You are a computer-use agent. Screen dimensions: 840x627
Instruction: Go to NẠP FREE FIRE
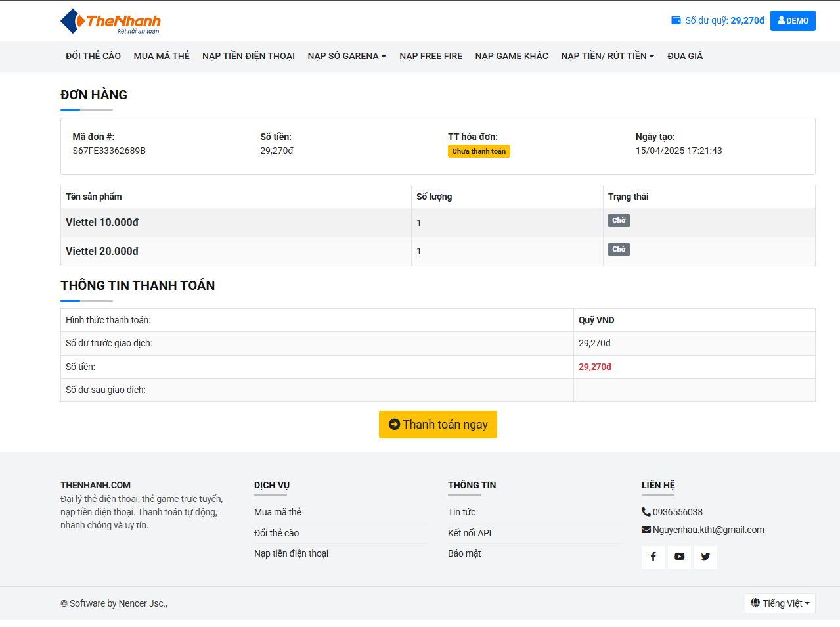[x=431, y=56]
